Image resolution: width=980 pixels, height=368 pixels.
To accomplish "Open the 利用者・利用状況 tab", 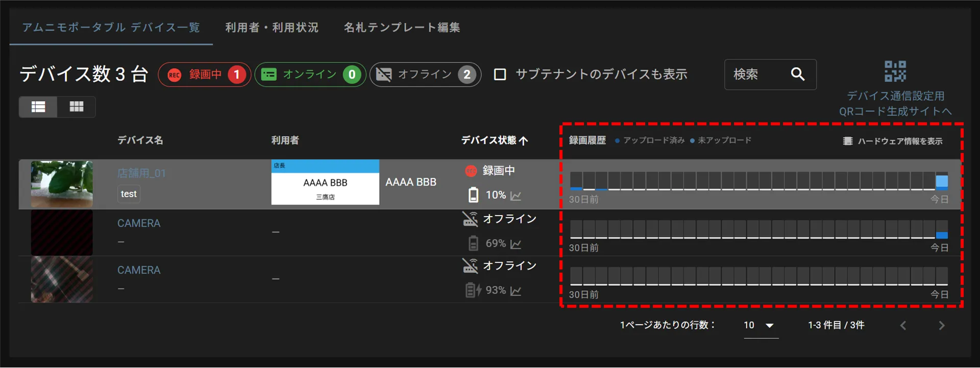I will (x=272, y=27).
